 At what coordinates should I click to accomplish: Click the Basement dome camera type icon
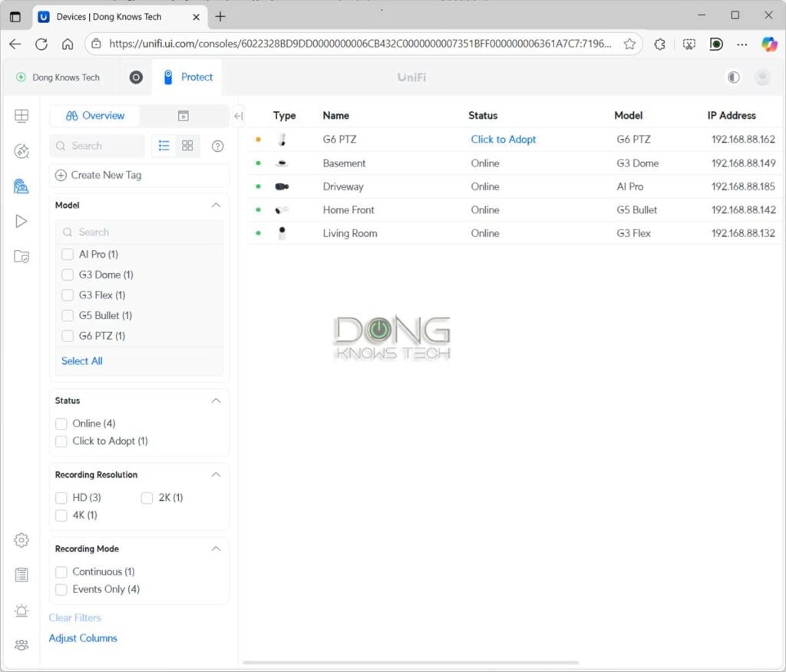pyautogui.click(x=282, y=163)
